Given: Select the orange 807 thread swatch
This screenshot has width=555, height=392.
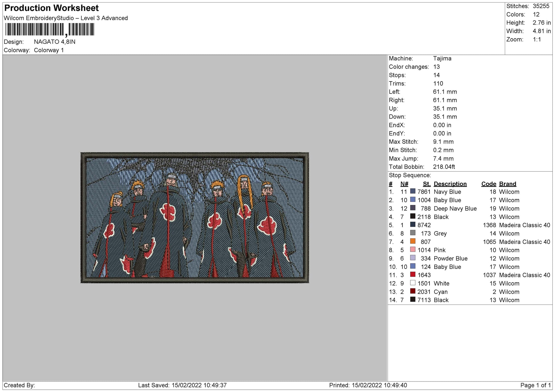Looking at the screenshot, I should (x=413, y=241).
